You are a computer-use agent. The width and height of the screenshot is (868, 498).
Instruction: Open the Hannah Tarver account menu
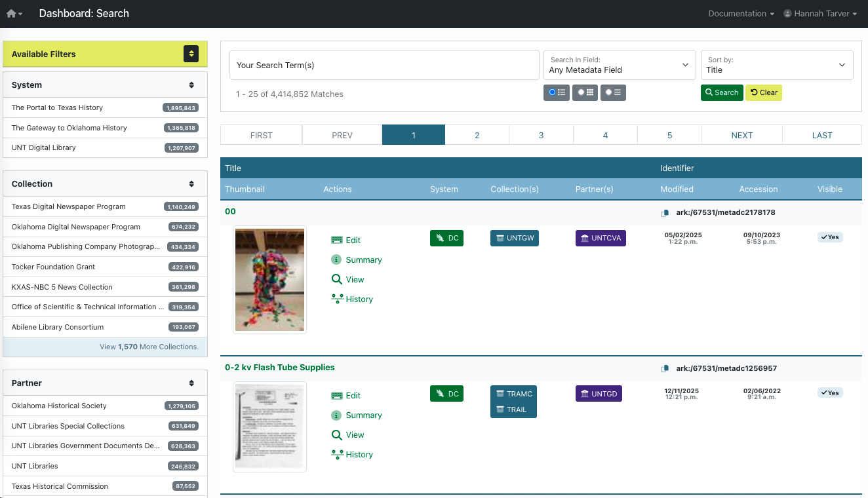click(x=820, y=13)
